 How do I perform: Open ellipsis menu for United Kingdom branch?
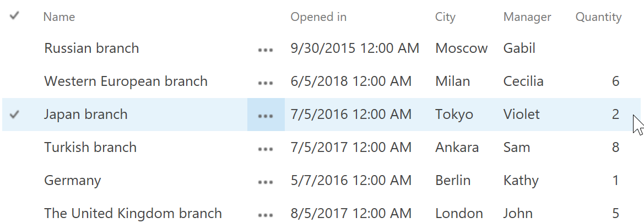pyautogui.click(x=266, y=214)
